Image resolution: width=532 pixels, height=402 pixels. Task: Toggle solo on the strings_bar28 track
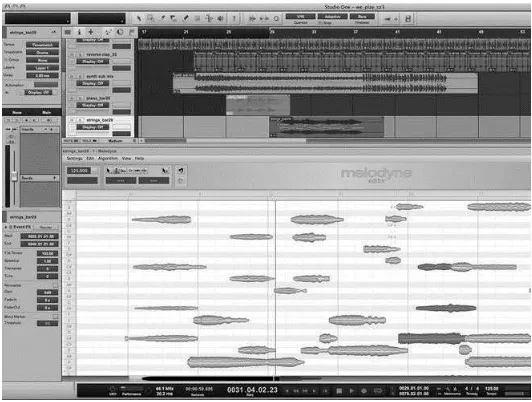tap(80, 120)
